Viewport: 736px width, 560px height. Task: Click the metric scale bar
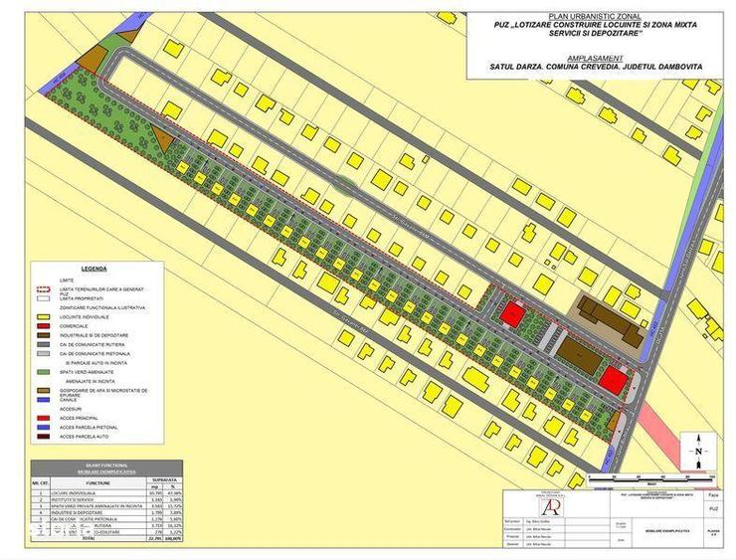[x=651, y=478]
